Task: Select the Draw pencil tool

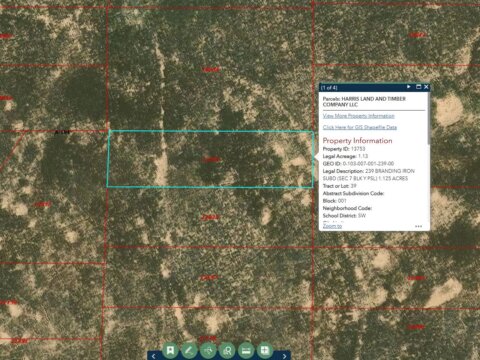Action: click(x=189, y=350)
